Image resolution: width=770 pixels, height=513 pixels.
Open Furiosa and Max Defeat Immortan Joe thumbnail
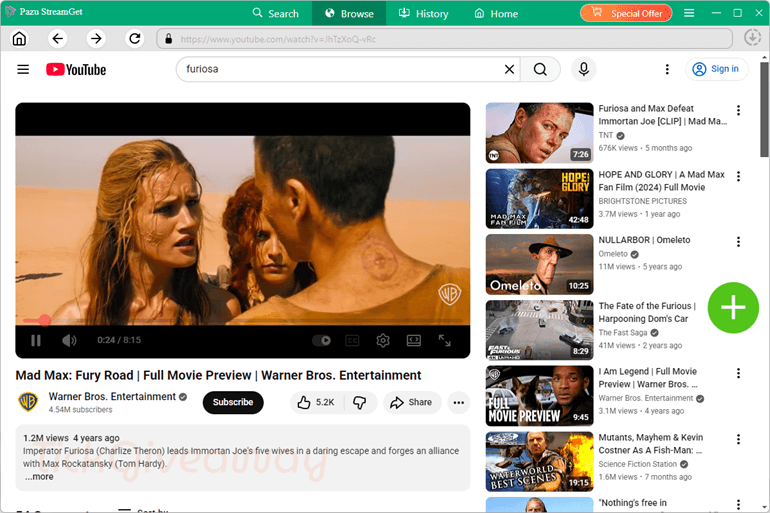(x=539, y=133)
